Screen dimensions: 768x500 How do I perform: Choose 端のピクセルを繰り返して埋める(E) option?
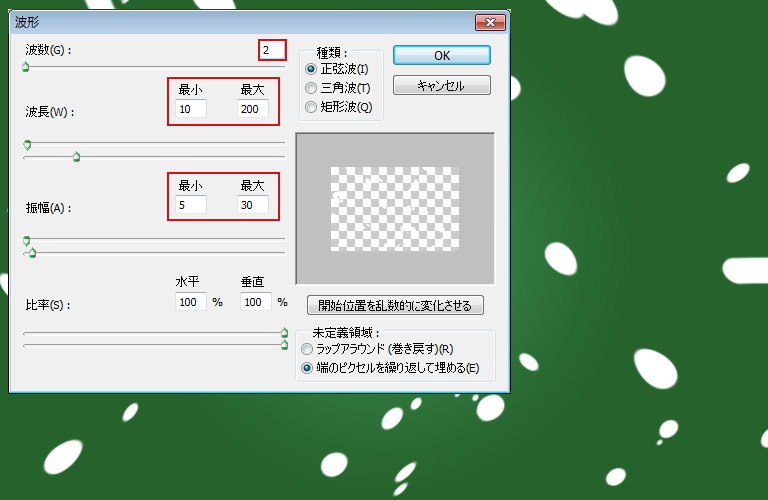pos(307,368)
